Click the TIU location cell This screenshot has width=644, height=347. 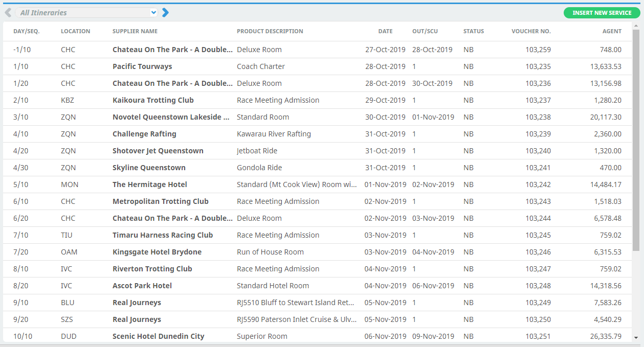pos(66,235)
